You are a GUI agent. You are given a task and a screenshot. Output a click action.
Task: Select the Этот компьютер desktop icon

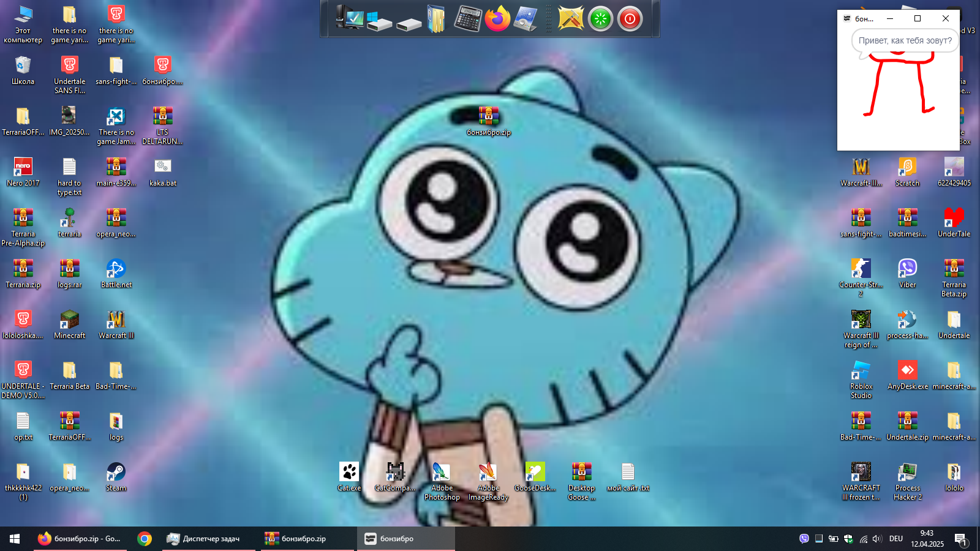(x=23, y=24)
